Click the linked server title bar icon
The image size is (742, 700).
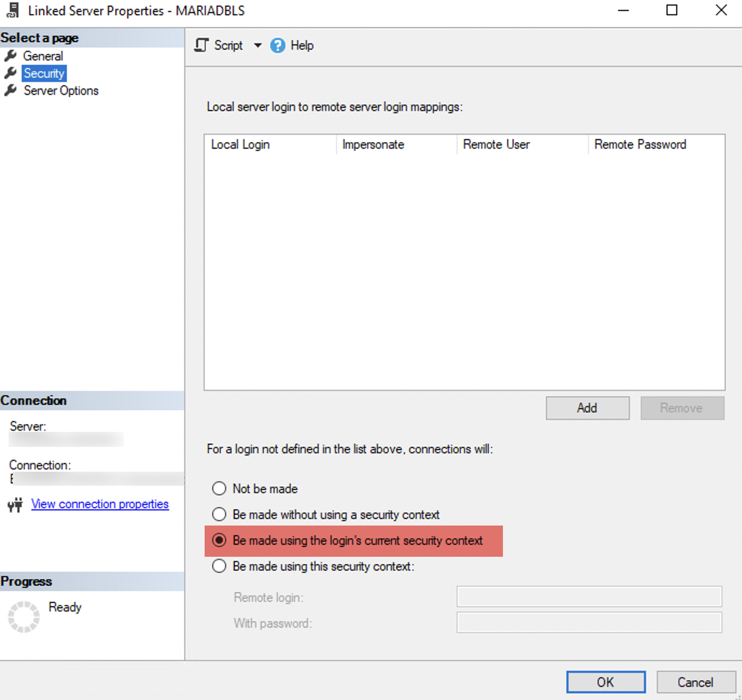pos(13,11)
